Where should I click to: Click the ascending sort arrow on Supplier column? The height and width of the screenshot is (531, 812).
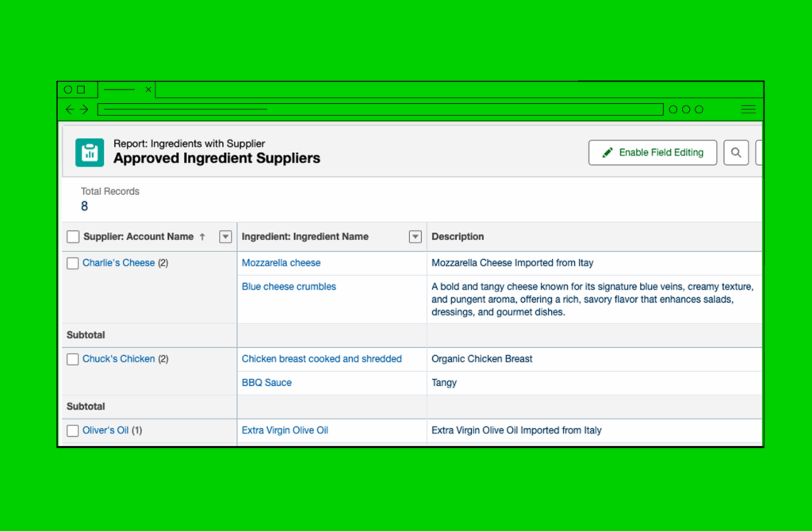pyautogui.click(x=202, y=237)
